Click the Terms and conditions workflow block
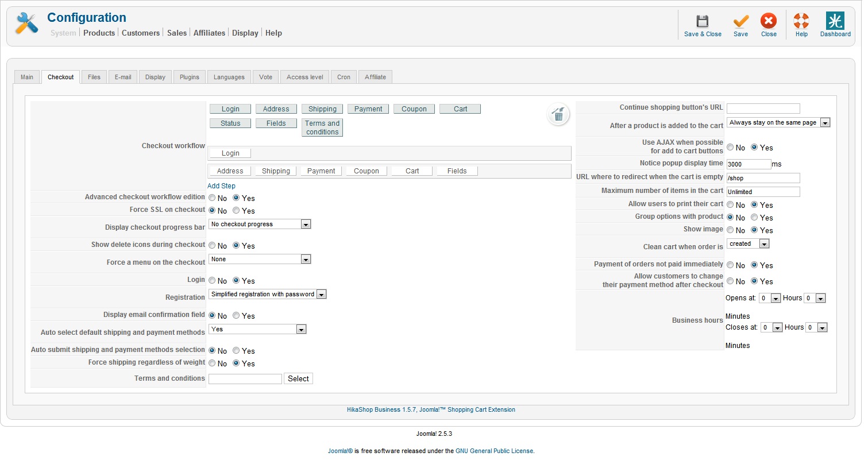 click(x=322, y=127)
